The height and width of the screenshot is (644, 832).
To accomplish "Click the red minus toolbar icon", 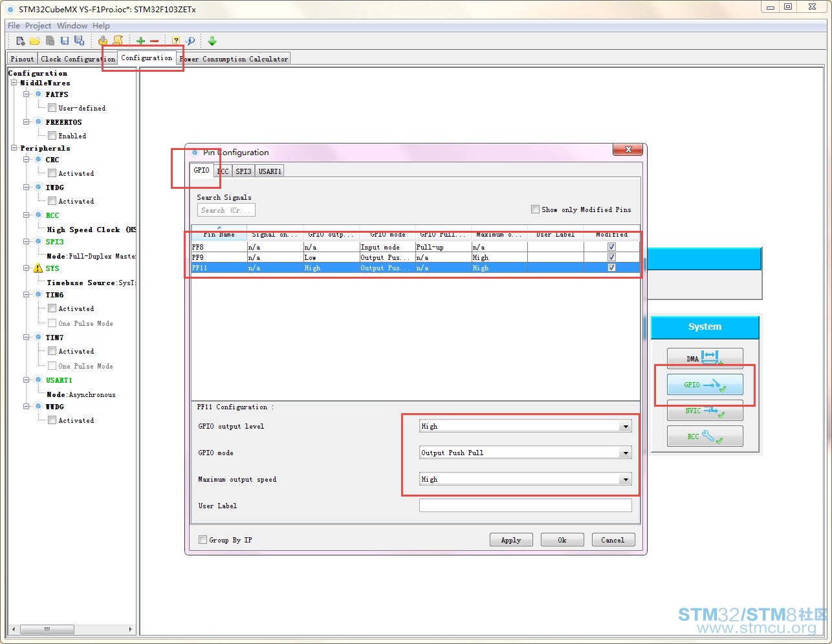I will click(x=154, y=41).
